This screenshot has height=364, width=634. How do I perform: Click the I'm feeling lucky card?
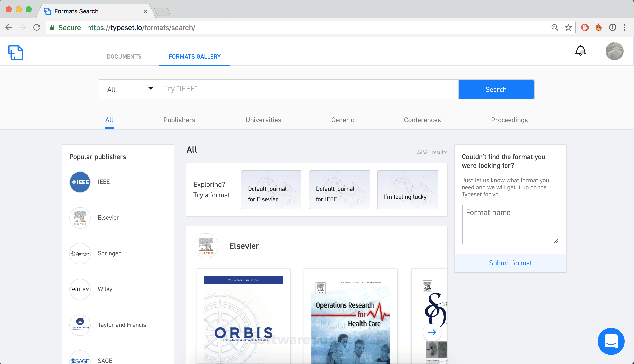point(407,190)
